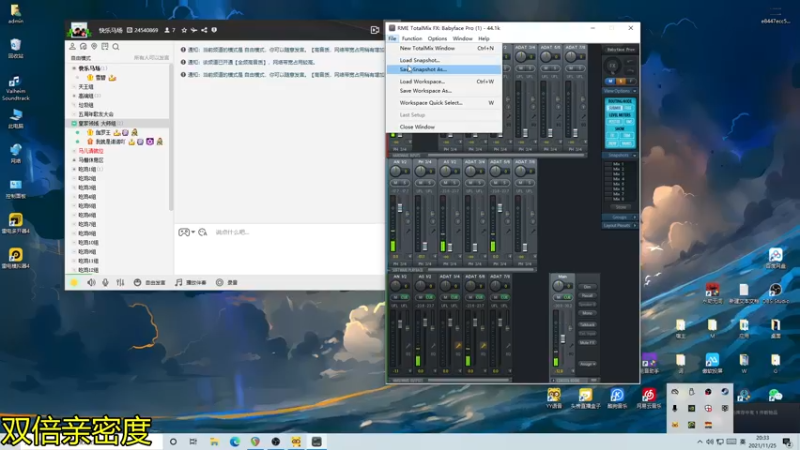Click the Store button under Snapshots
The image size is (800, 450).
[619, 206]
